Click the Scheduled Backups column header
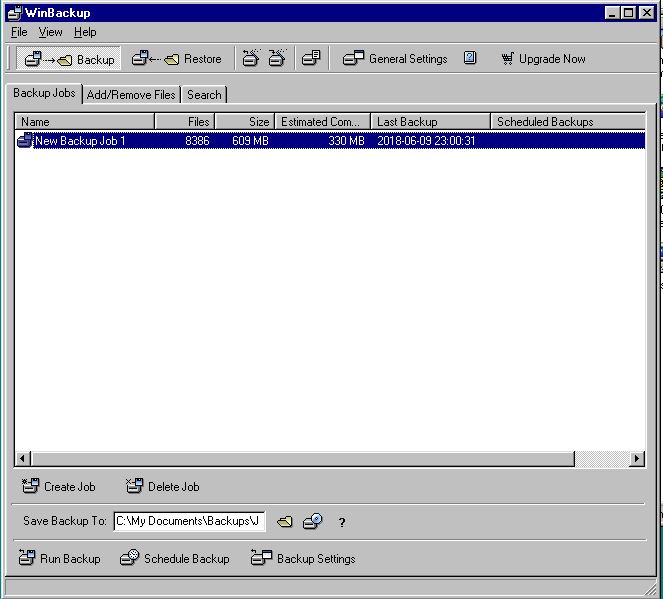Screen dimensions: 663x599 click(568, 122)
